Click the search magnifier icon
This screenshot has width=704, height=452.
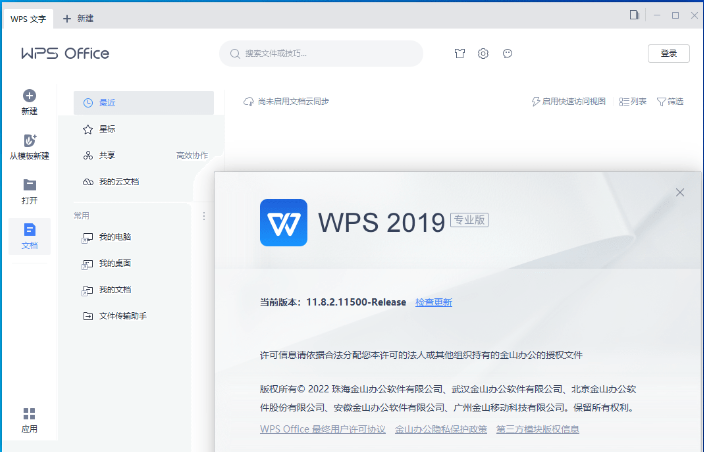(x=234, y=54)
